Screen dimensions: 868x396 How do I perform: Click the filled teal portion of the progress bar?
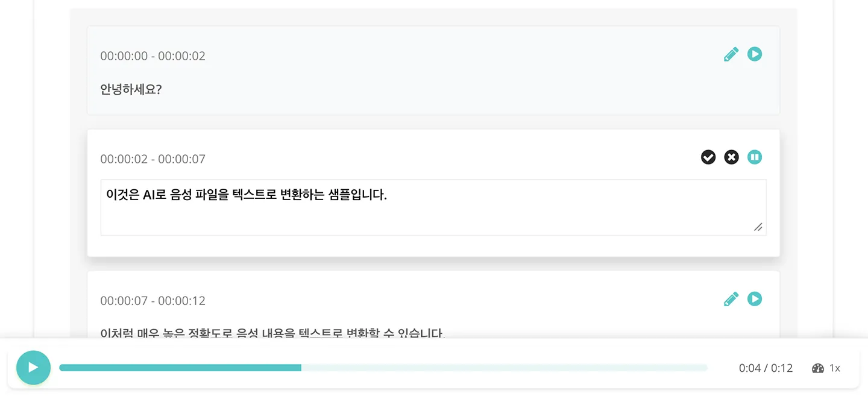[x=180, y=368]
